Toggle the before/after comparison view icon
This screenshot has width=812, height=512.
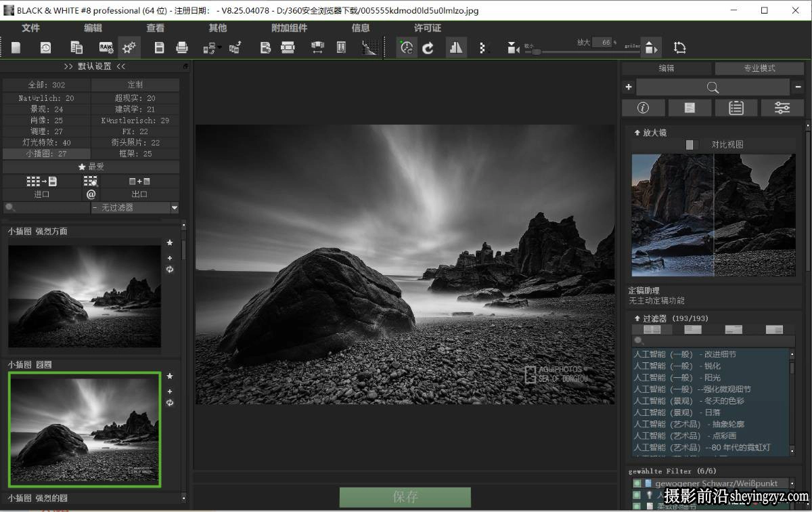click(x=456, y=47)
